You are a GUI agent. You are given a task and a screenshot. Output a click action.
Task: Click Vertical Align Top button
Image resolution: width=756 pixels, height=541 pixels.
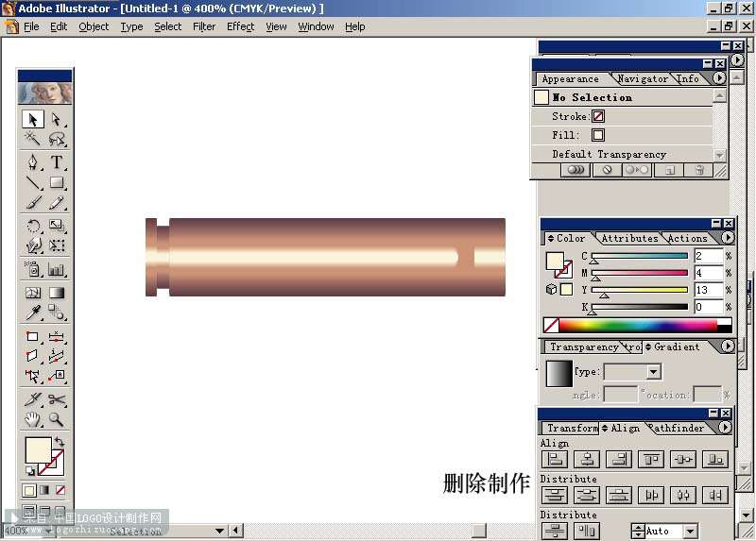click(x=651, y=459)
